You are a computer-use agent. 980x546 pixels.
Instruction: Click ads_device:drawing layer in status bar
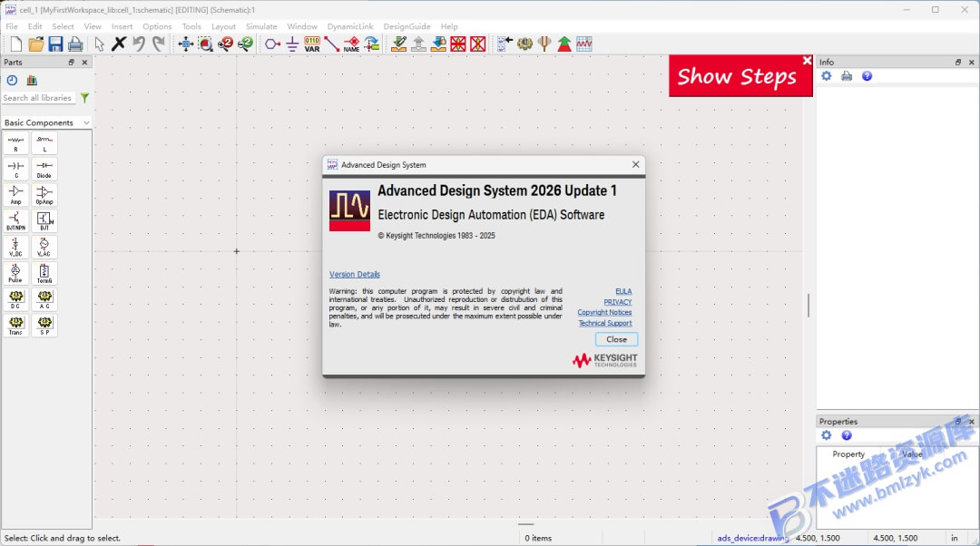[x=752, y=538]
